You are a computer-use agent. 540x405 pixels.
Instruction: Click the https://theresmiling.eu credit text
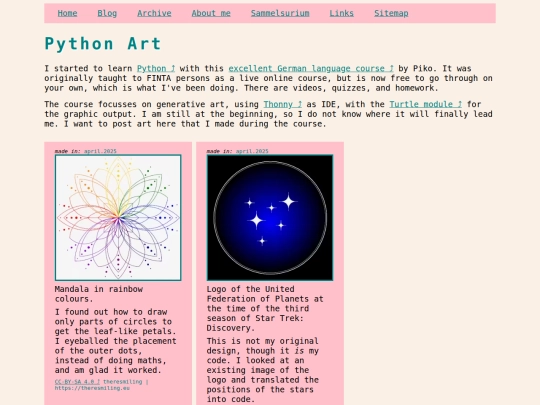point(92,388)
